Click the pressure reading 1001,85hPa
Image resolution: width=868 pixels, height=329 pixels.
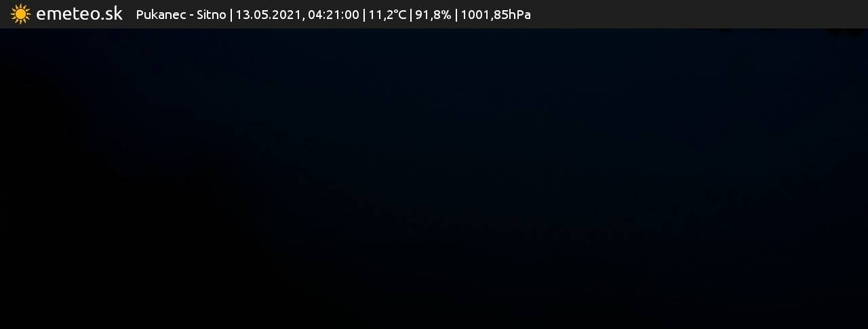496,15
